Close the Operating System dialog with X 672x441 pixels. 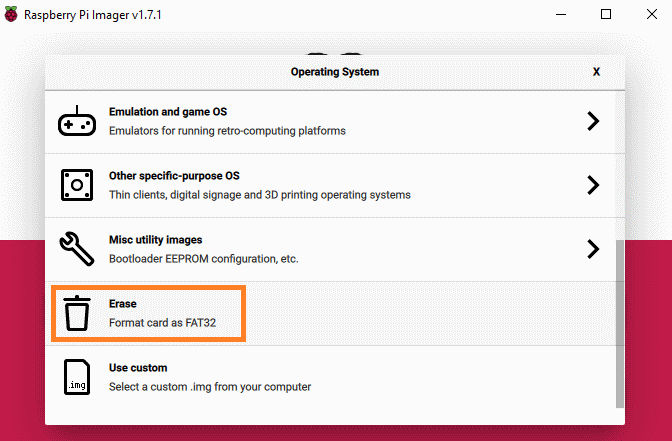pos(596,72)
